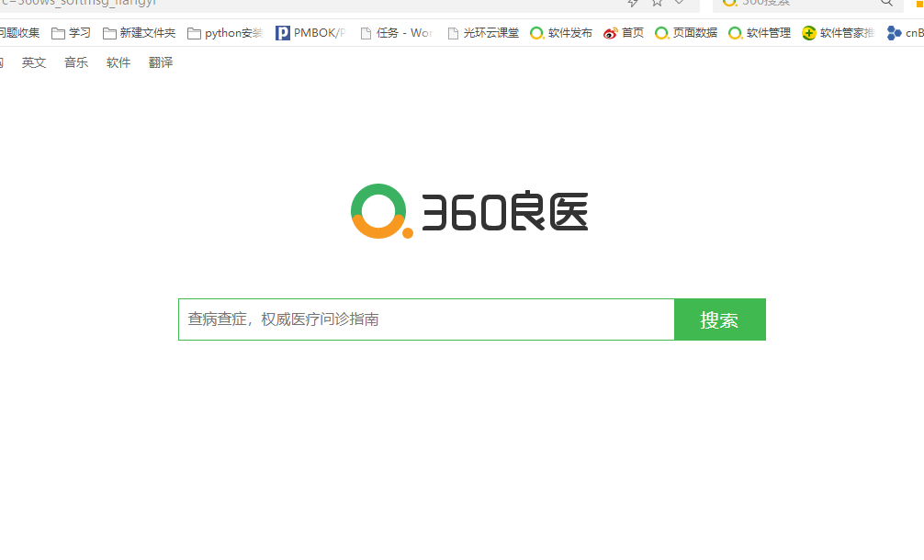Screen dimensions: 924x560
Task: Open the 软件管理 bookmark
Action: tap(760, 33)
